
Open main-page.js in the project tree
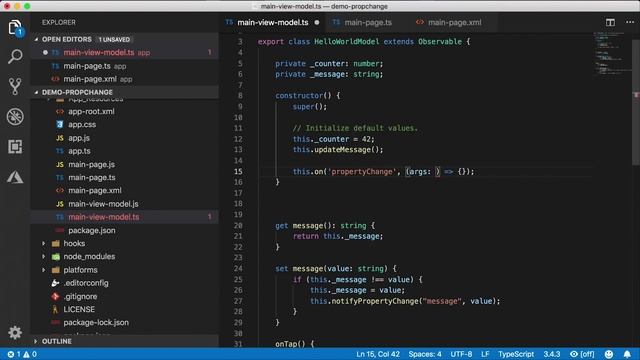click(x=124, y=164)
